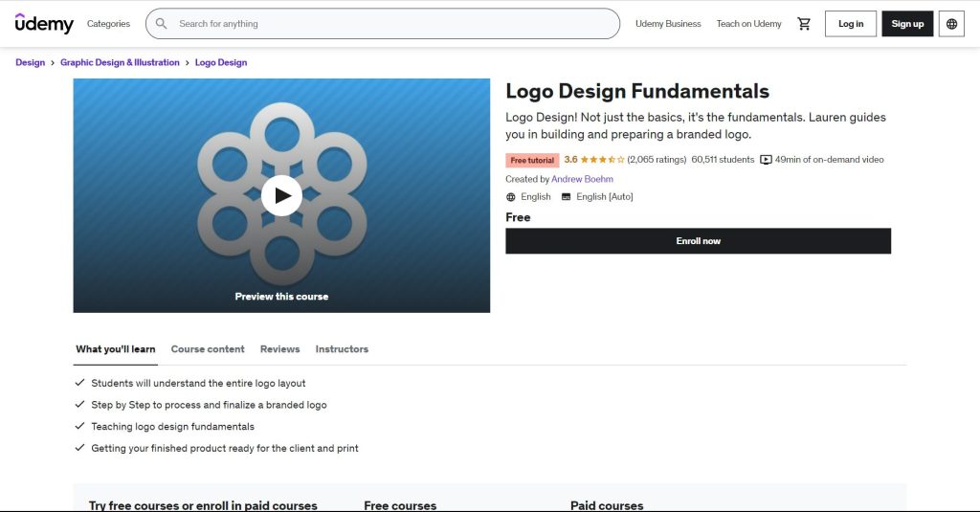The width and height of the screenshot is (980, 512).
Task: Click 'Teaching logo design fundamentals' item
Action: tap(172, 427)
